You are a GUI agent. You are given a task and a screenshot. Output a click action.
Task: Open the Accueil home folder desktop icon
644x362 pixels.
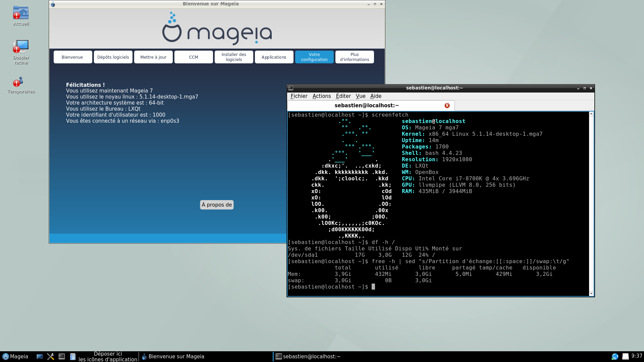pyautogui.click(x=21, y=16)
